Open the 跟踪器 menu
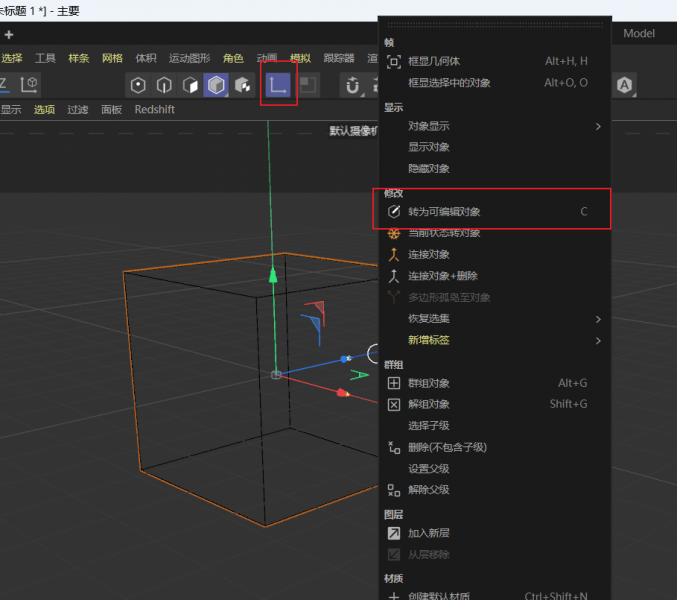The height and width of the screenshot is (600, 677). point(339,58)
